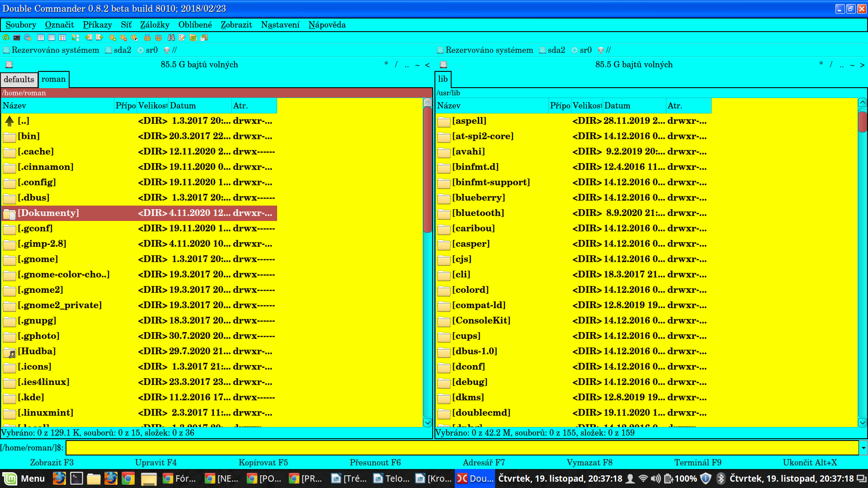Screen dimensions: 868x488
Task: Switch to thumbnails view mode
Action: tap(62, 38)
